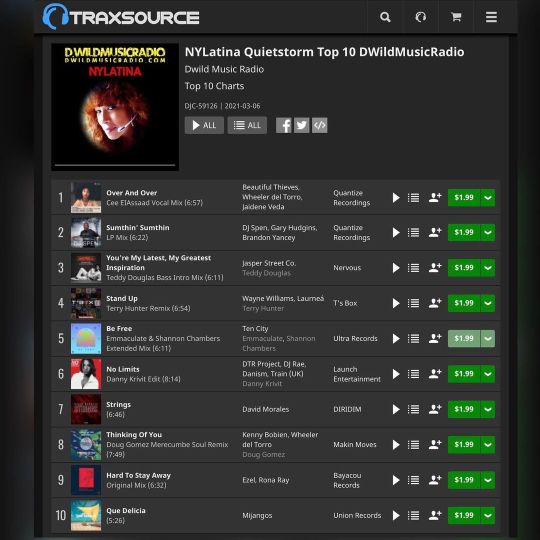Add Hard To Stay Away to queue
This screenshot has height=540, width=540.
(413, 480)
